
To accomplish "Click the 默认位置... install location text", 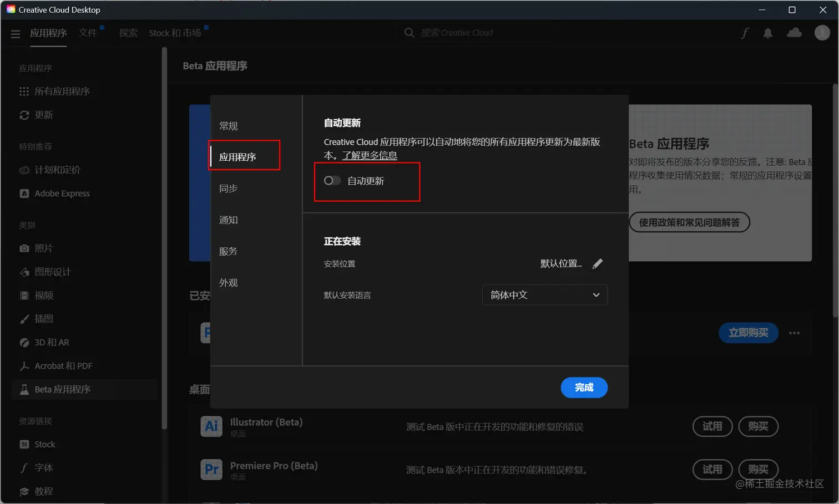I will click(x=561, y=264).
